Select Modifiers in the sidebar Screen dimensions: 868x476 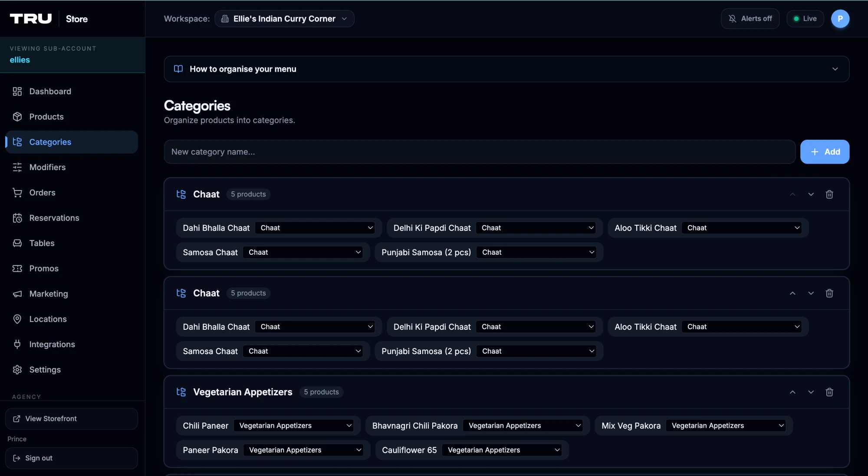(x=72, y=167)
